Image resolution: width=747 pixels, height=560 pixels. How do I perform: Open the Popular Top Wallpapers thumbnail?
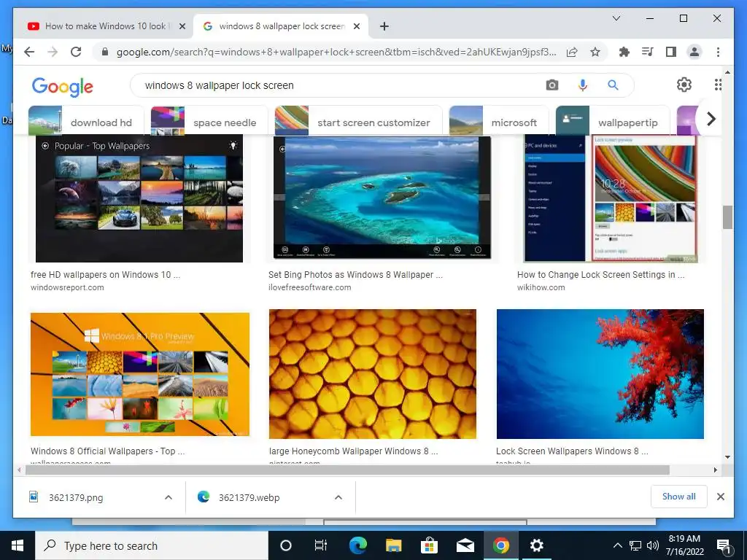[139, 198]
